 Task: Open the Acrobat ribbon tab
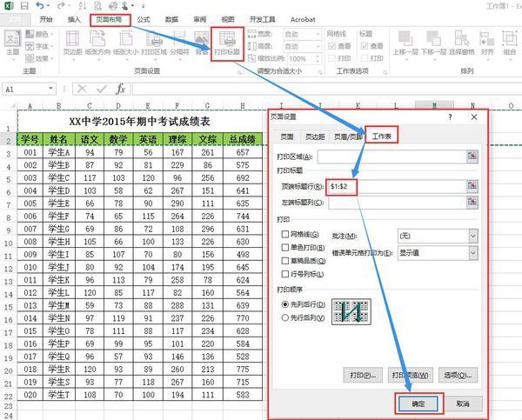pos(303,20)
